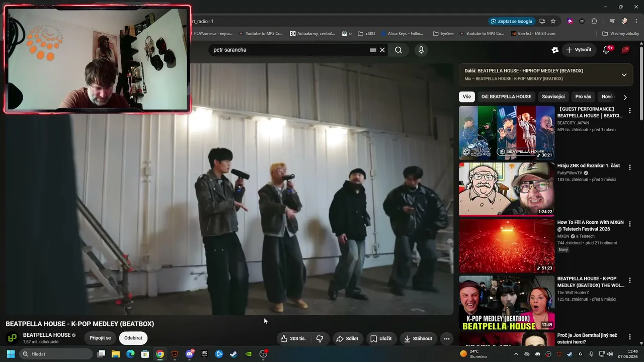This screenshot has height=362, width=644.
Task: Expand the Další mix playlist panel
Action: click(x=624, y=74)
